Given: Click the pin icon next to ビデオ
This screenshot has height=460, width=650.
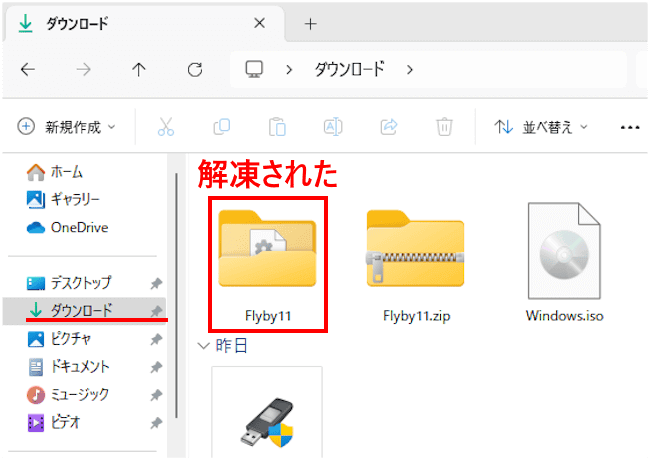Looking at the screenshot, I should point(156,423).
